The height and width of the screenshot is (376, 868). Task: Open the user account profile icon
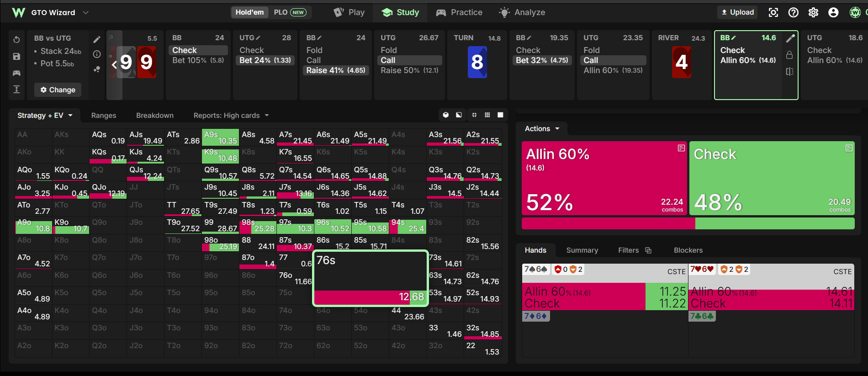click(833, 12)
